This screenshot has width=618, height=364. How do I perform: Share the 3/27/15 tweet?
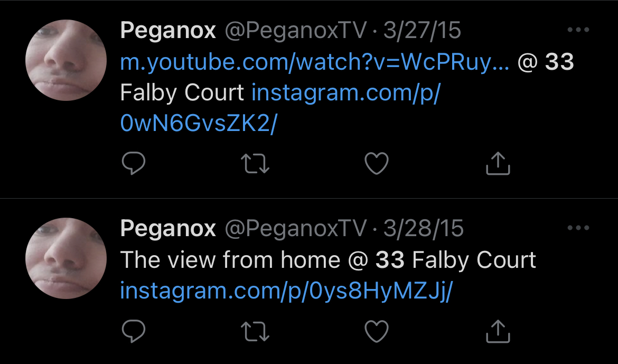(x=498, y=163)
